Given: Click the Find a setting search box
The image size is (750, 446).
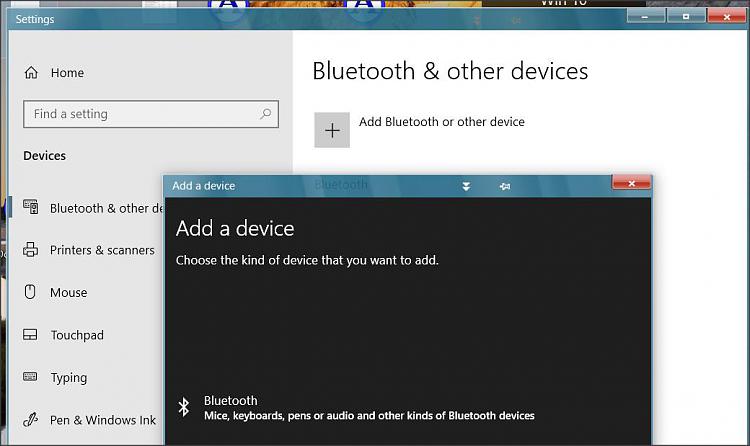Looking at the screenshot, I should tap(151, 114).
